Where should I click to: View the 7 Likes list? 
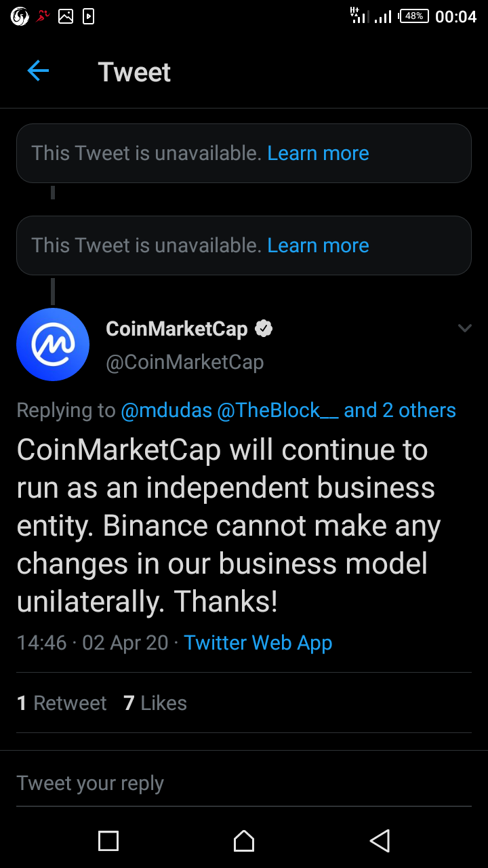[155, 703]
